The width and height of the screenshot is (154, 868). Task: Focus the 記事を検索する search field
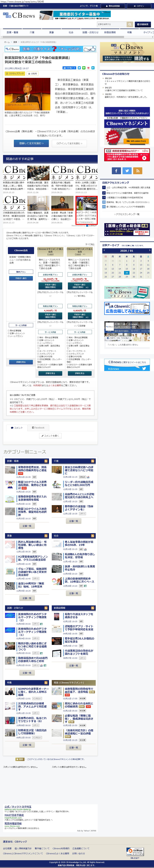click(111, 24)
